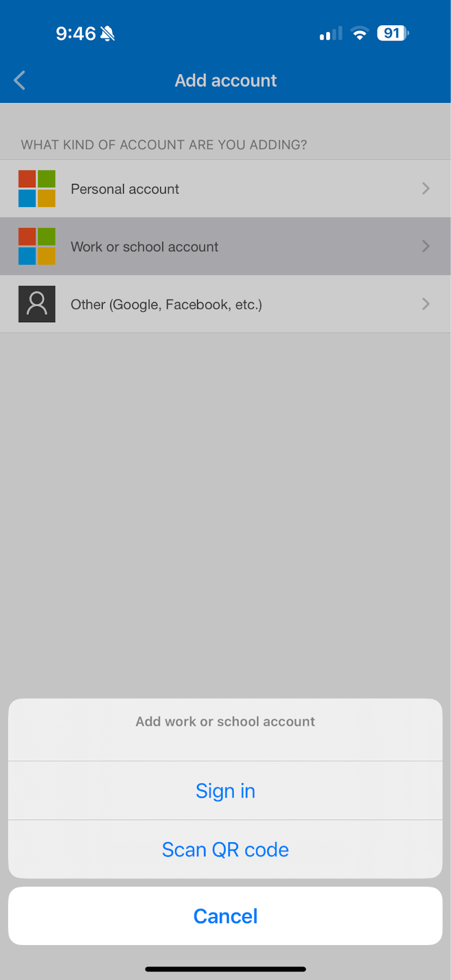
Task: Tap the cellular signal bars icon
Action: pos(331,34)
